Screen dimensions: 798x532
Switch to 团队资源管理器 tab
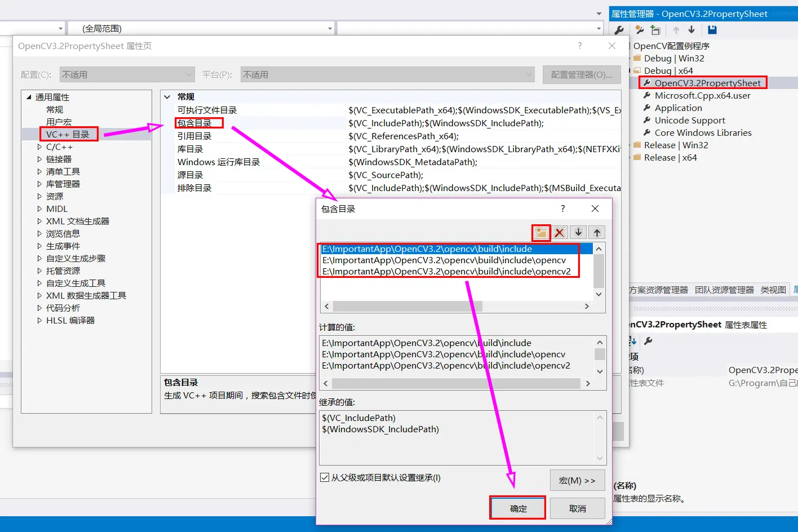724,290
